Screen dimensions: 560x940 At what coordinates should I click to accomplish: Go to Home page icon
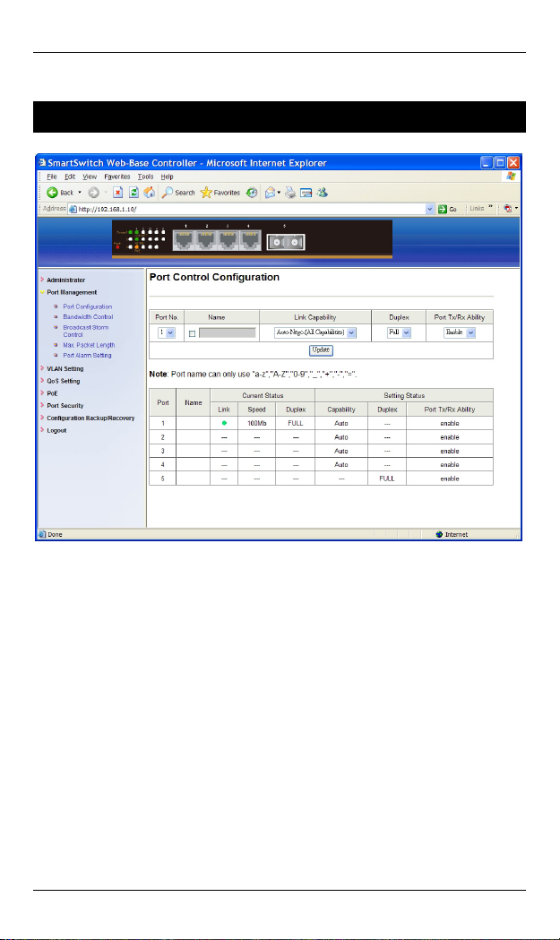(150, 193)
